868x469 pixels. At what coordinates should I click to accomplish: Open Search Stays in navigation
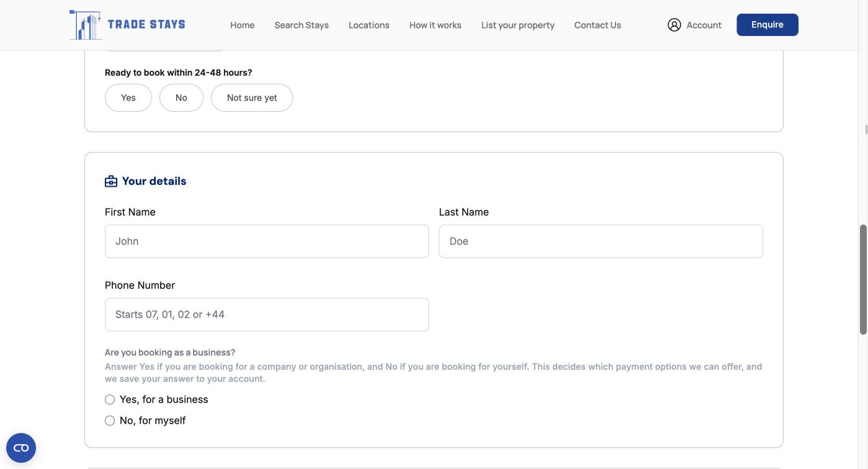(x=302, y=25)
